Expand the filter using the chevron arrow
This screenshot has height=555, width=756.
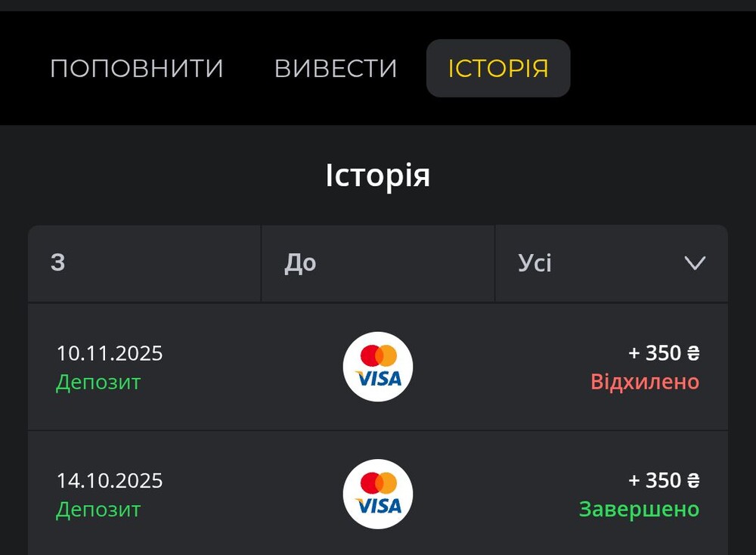click(x=694, y=263)
